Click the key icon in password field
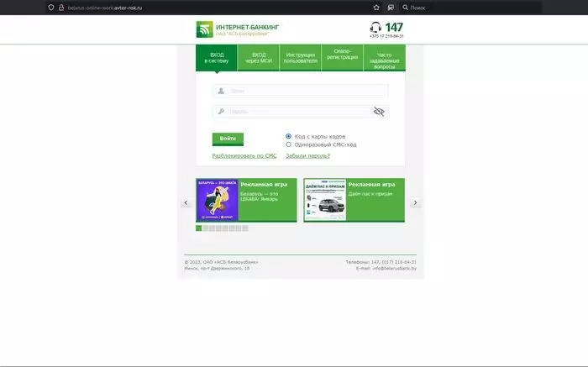This screenshot has height=367, width=588. coord(221,112)
